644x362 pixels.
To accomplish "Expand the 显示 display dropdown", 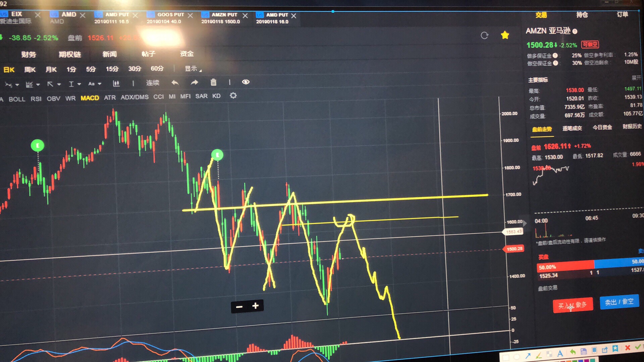I will [x=193, y=69].
